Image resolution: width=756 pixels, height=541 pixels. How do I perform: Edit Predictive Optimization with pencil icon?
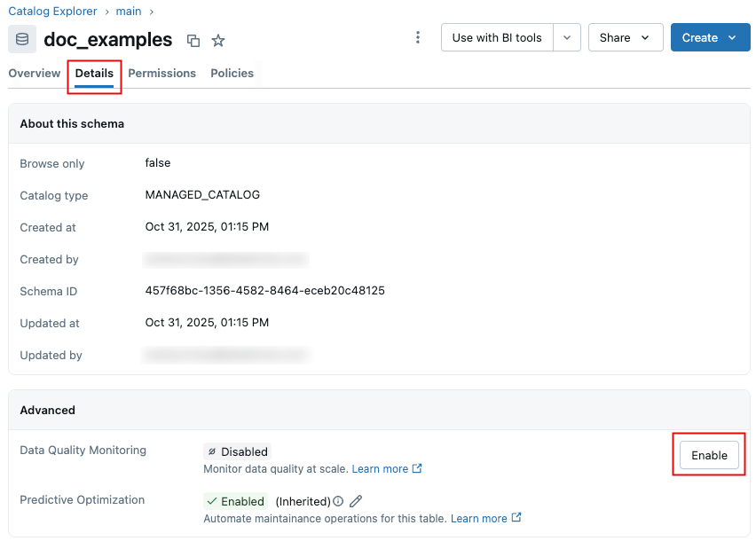pos(356,501)
